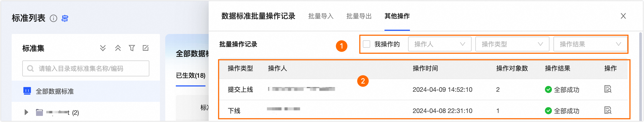This screenshot has width=644, height=122.
Task: Click the filter funnel icon in 标准集
Action: [132, 48]
